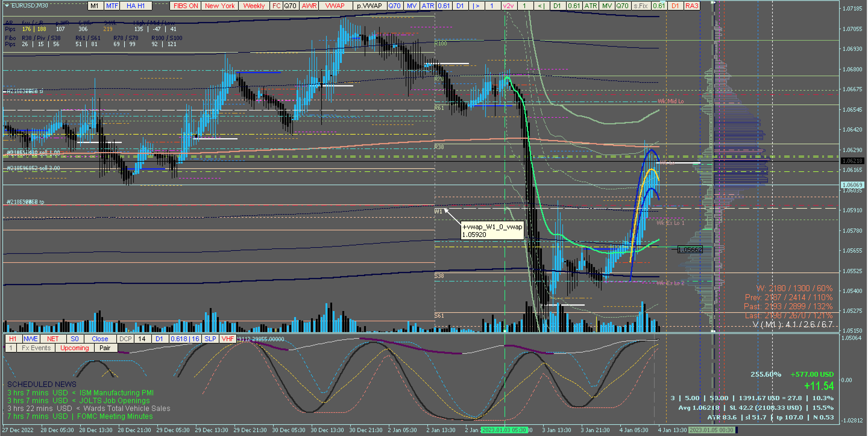This screenshot has height=436, width=868.
Task: Click the v2v toolbar button
Action: pos(508,6)
